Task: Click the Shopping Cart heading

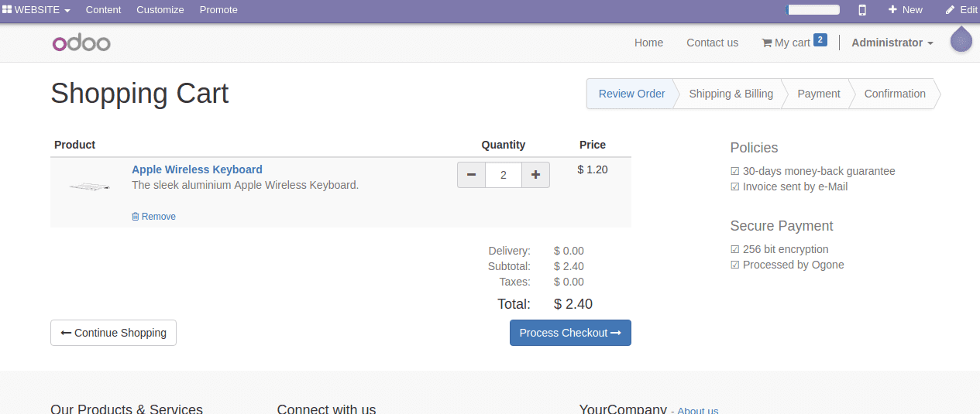Action: tap(139, 94)
